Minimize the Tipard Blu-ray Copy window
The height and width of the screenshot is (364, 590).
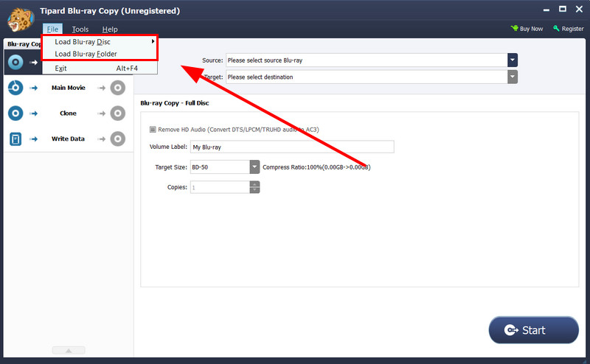(x=546, y=10)
